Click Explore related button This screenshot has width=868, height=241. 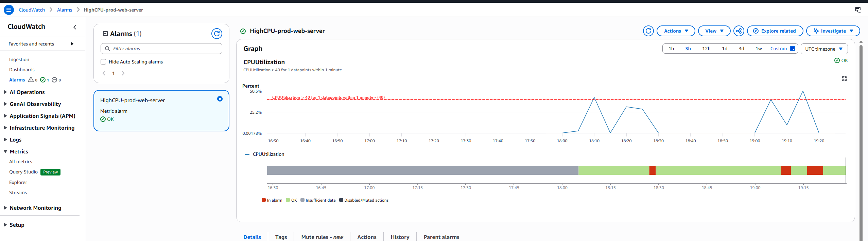[x=775, y=31]
